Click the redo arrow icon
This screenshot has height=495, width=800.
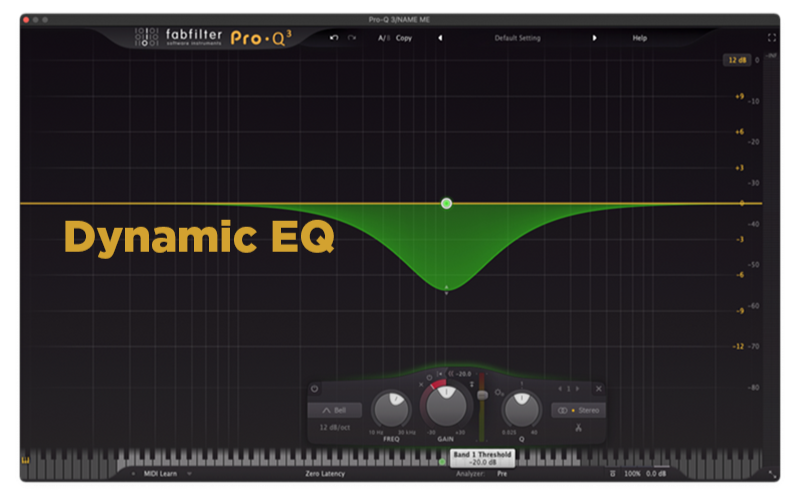click(x=352, y=38)
